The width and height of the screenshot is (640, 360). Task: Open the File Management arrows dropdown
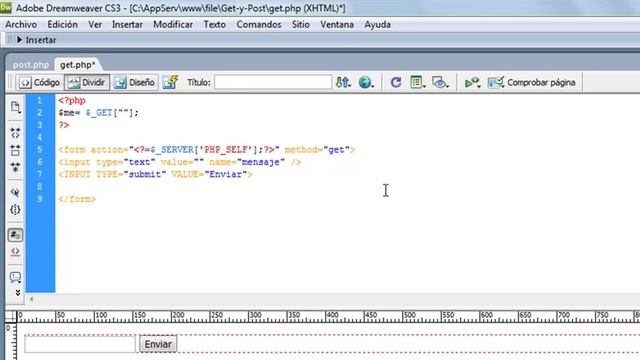click(343, 82)
